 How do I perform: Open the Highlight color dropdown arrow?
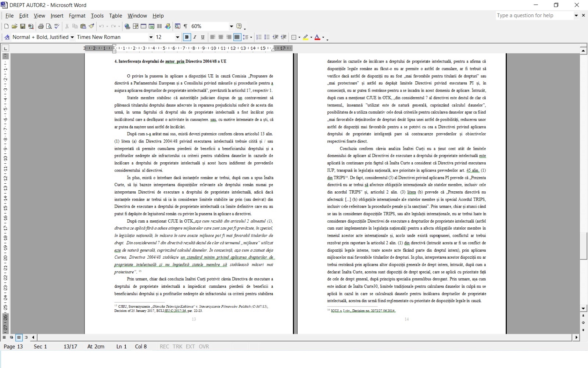pyautogui.click(x=311, y=37)
